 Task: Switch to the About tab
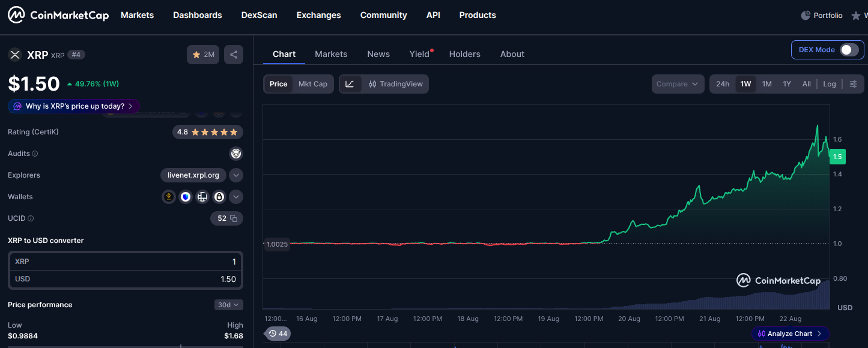click(x=512, y=54)
